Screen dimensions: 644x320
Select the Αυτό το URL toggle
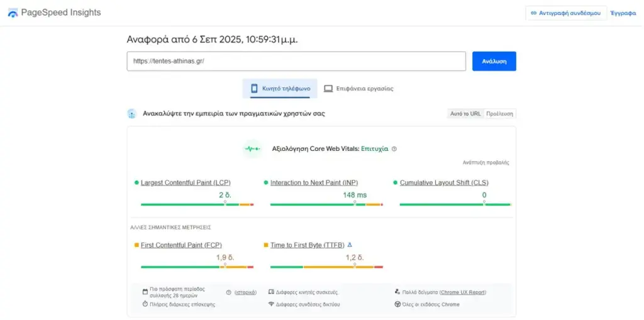(x=465, y=114)
